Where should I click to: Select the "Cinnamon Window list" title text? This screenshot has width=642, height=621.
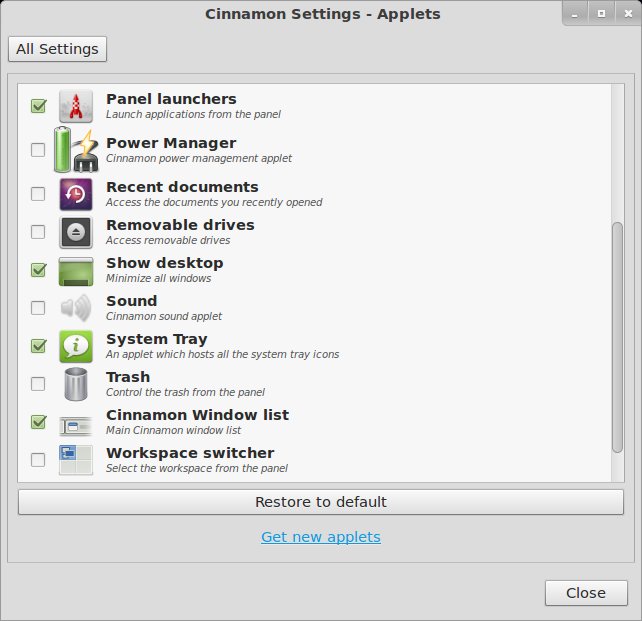pyautogui.click(x=197, y=415)
